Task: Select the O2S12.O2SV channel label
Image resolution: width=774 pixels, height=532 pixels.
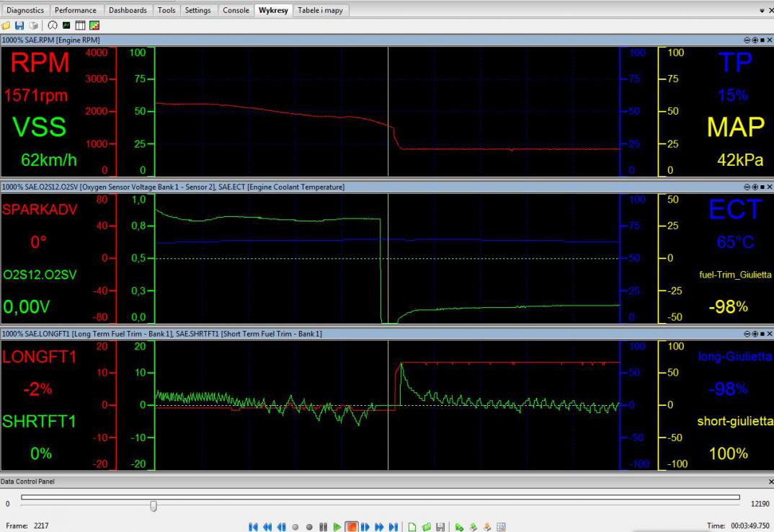Action: 40,275
